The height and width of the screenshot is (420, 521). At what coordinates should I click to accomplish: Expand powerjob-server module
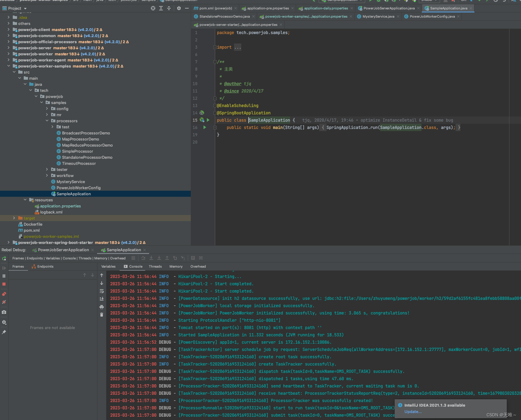click(9, 48)
